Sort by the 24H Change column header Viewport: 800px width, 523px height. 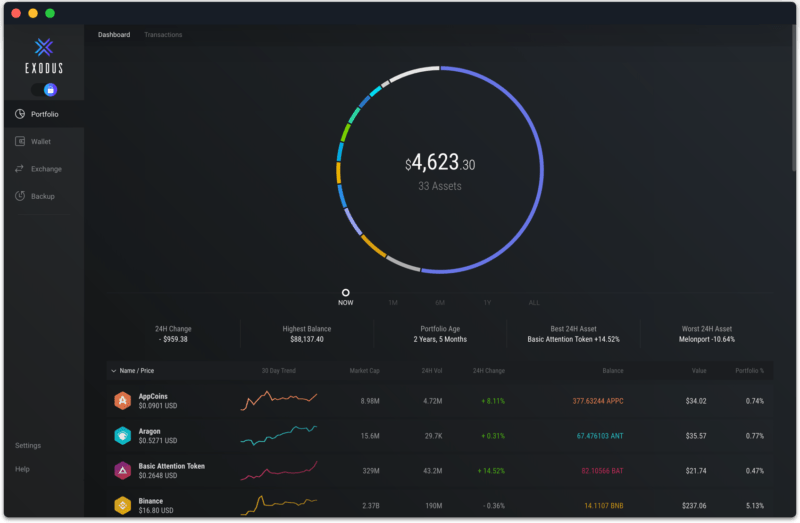tap(489, 371)
